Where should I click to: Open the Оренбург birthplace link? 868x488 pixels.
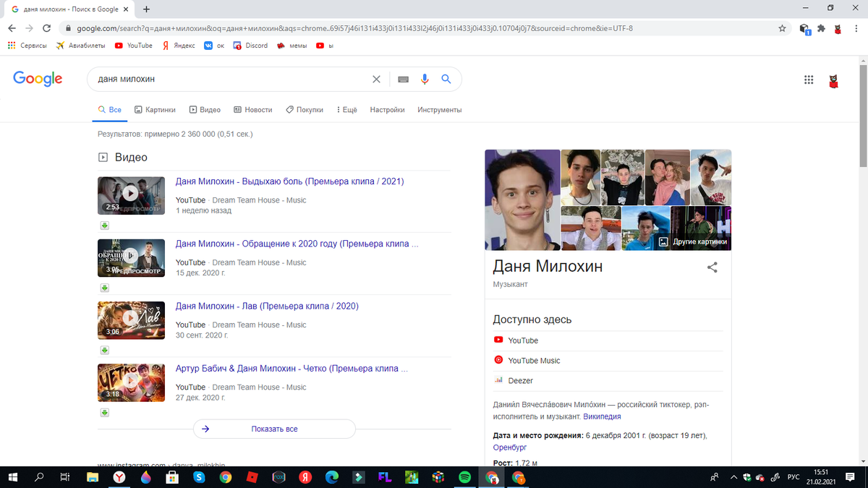tap(511, 448)
